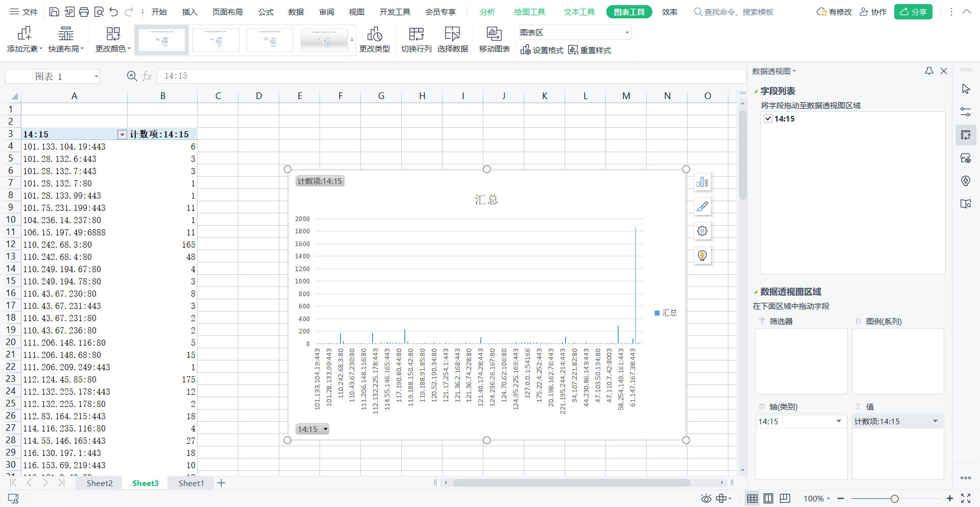Click the zoom in plus button

pyautogui.click(x=949, y=499)
